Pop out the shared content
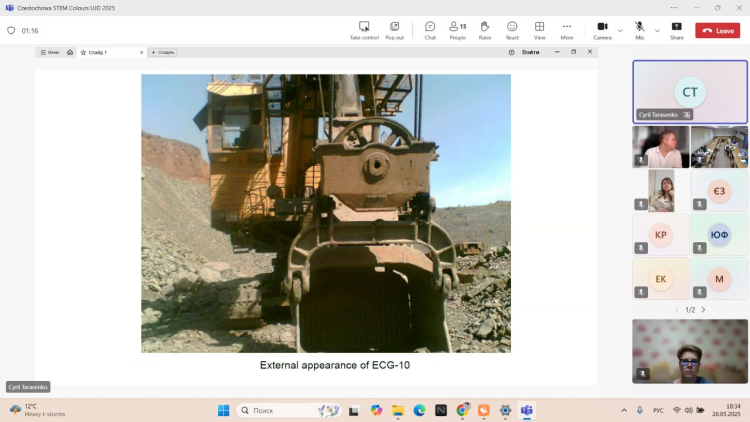This screenshot has width=750, height=422. click(x=395, y=30)
